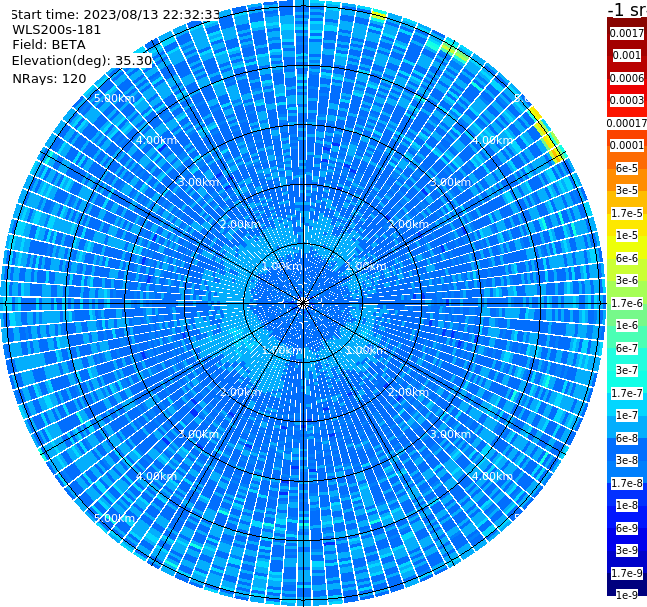Select the lower-right 3.00km range label

tap(450, 434)
